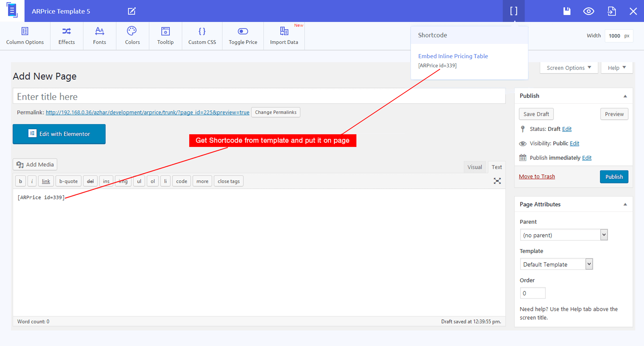Open the Fonts settings
Image resolution: width=644 pixels, height=346 pixels.
click(100, 36)
